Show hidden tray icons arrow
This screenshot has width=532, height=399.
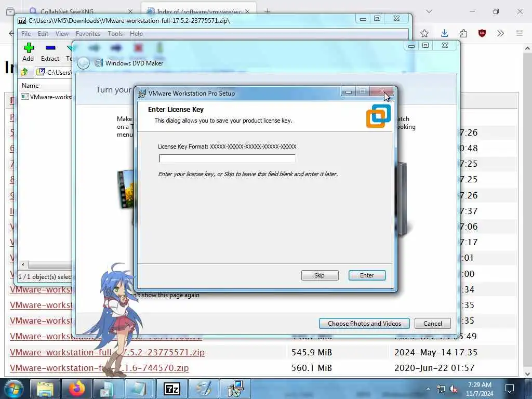point(428,389)
